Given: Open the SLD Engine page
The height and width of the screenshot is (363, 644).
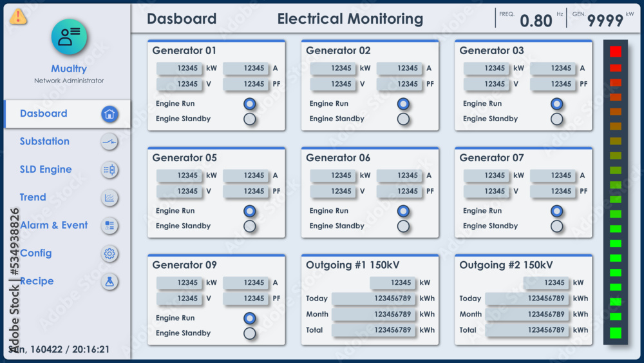Looking at the screenshot, I should tap(46, 170).
